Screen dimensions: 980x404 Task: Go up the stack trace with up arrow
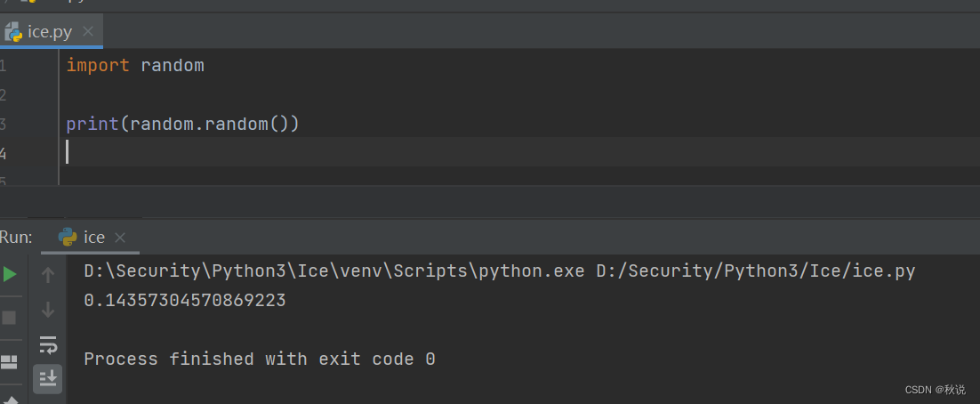click(x=48, y=275)
